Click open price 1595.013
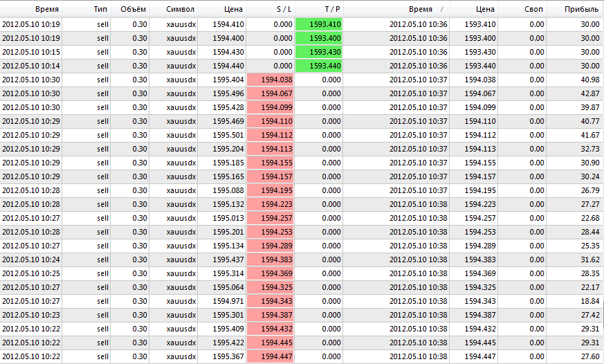The image size is (604, 364). [x=228, y=218]
